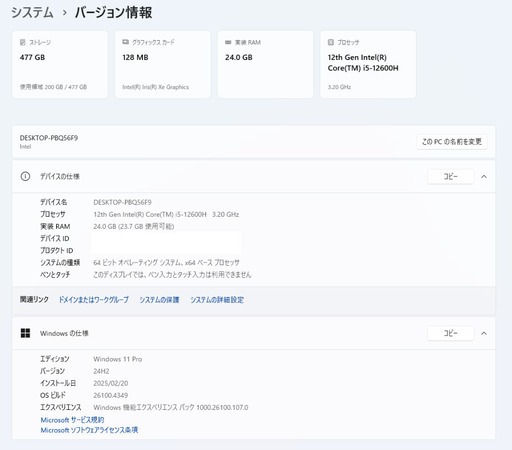Select the 64 ビット オペレーティング システム text
Viewport: 512px width, 450px height.
pyautogui.click(x=166, y=263)
